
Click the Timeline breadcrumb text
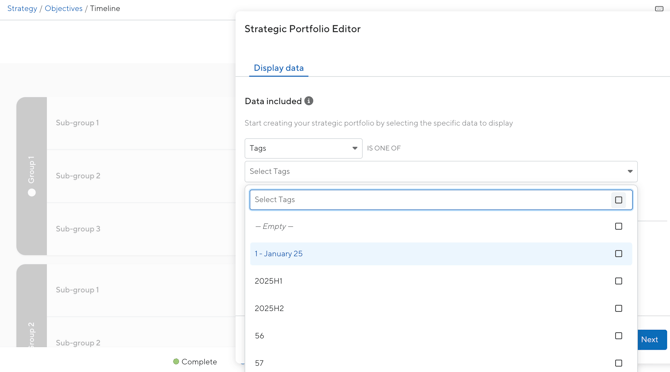pos(105,9)
